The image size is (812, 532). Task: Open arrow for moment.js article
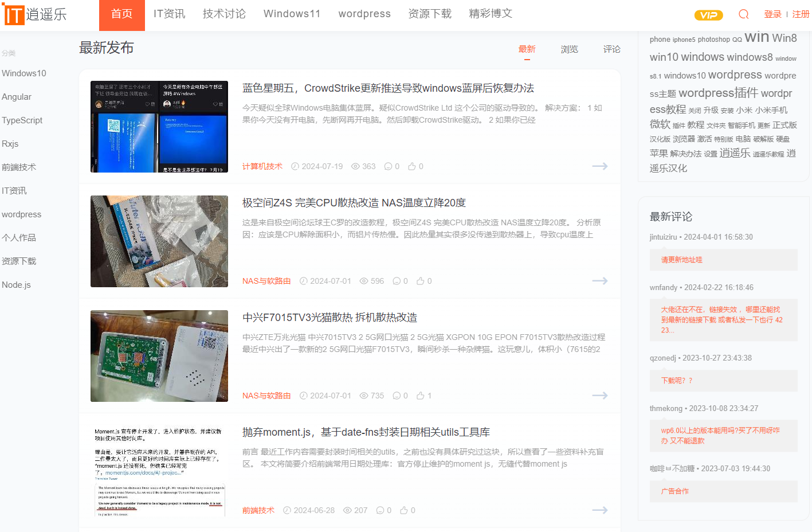pyautogui.click(x=600, y=510)
